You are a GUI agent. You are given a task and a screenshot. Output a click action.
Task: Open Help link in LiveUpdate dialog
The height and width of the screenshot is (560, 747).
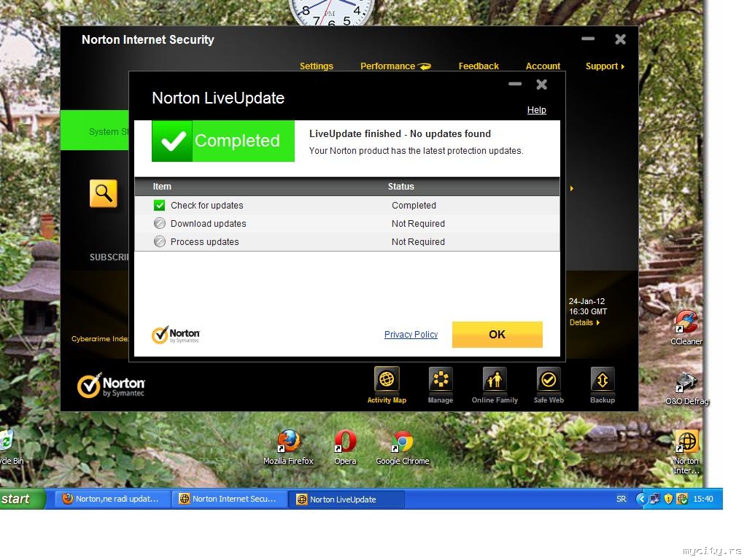click(536, 110)
